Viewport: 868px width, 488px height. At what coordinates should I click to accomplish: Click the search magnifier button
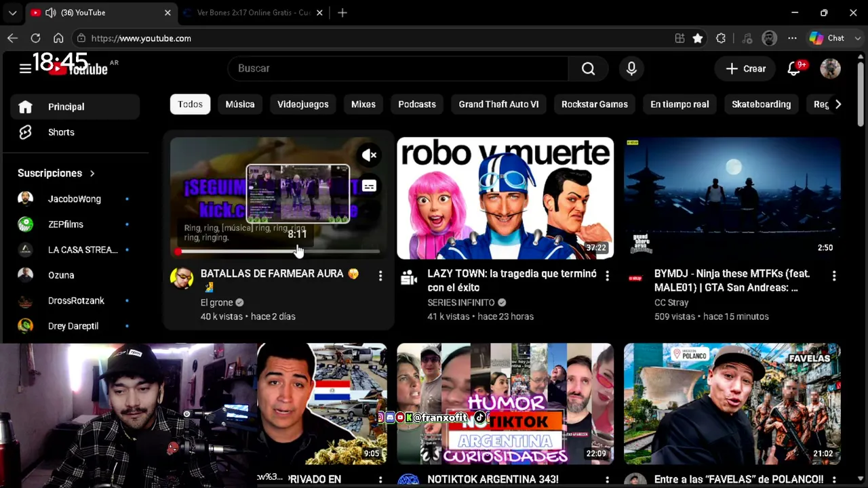coord(588,68)
